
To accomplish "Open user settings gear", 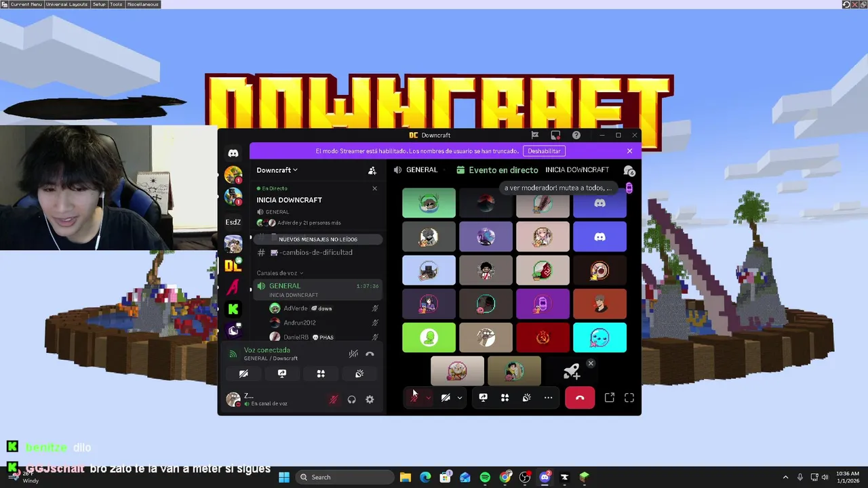I will pyautogui.click(x=370, y=400).
